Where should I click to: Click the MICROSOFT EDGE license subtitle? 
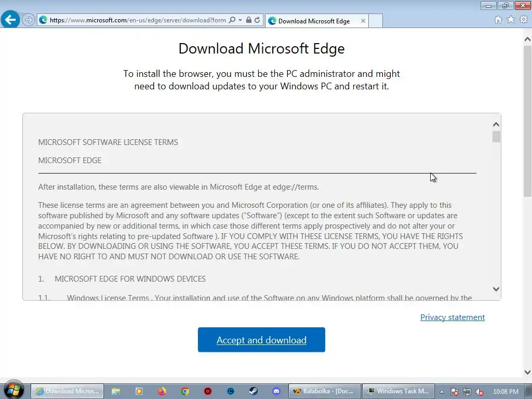[x=70, y=160]
